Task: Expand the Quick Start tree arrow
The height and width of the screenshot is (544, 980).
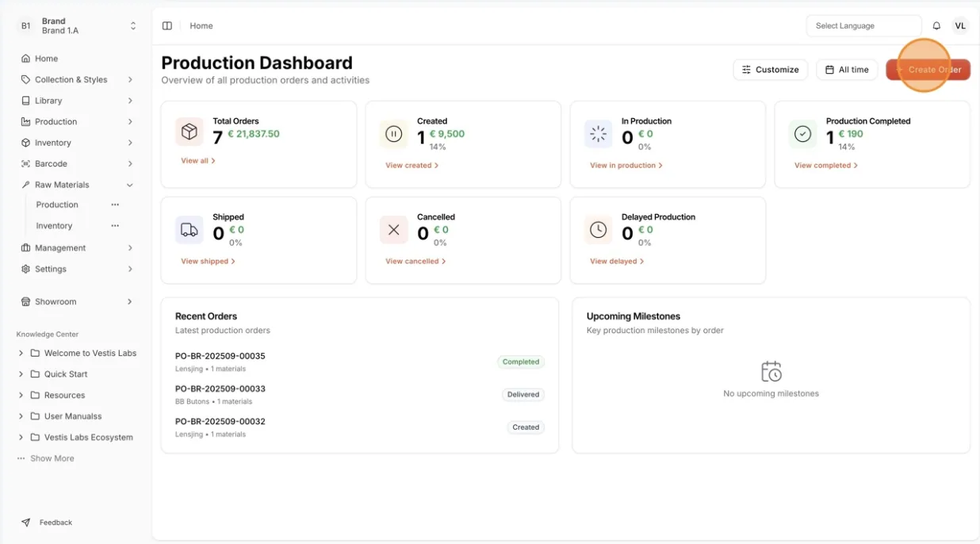Action: (x=21, y=374)
